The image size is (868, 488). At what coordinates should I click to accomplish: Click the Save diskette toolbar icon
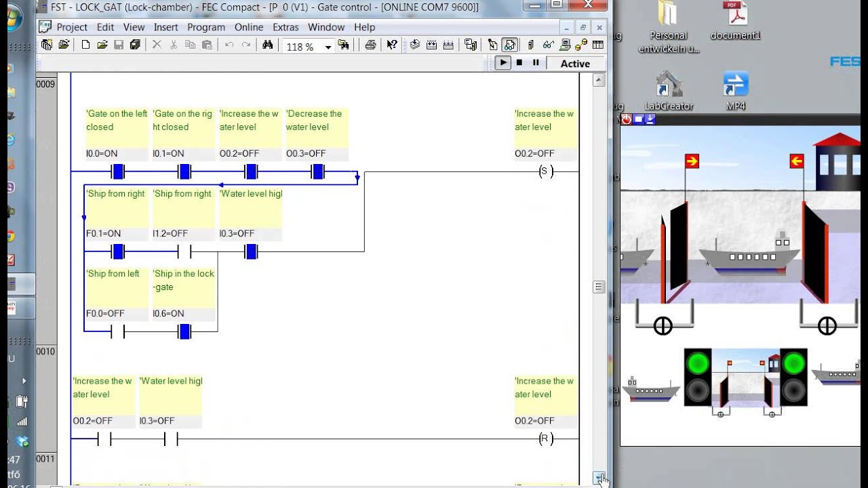pos(119,45)
